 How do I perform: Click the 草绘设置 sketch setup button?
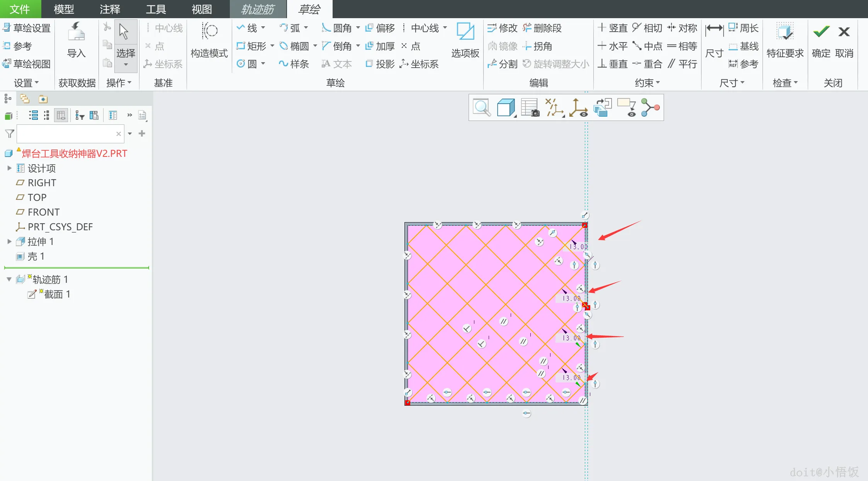pos(27,28)
